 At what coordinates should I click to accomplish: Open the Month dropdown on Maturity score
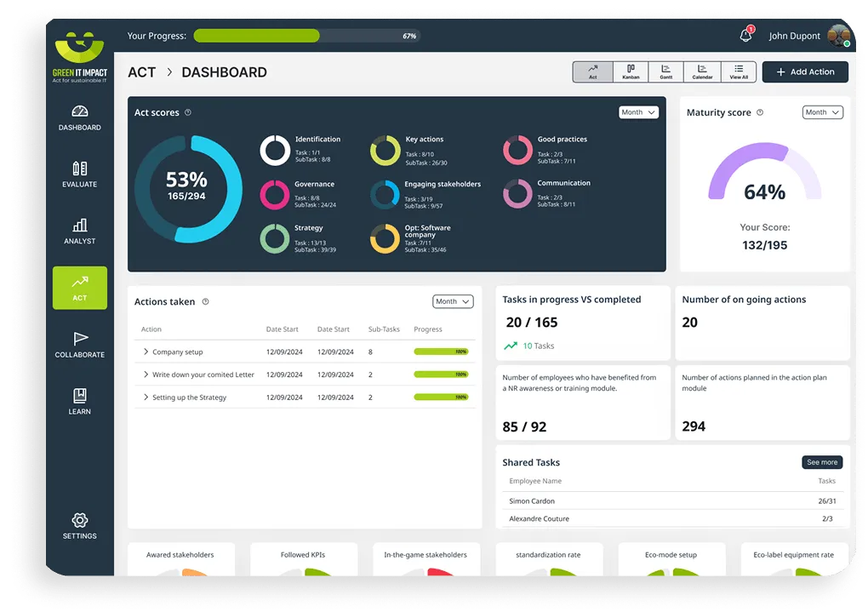822,112
